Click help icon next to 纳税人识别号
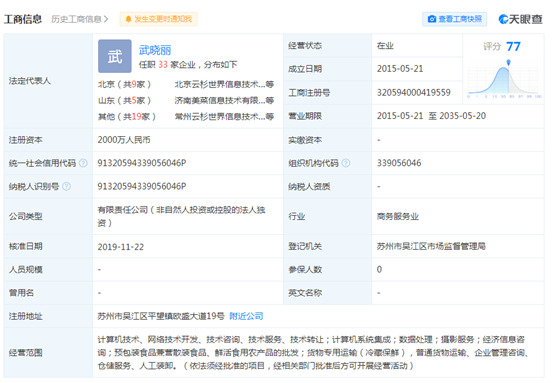Image resolution: width=554 pixels, height=383 pixels. (x=66, y=186)
